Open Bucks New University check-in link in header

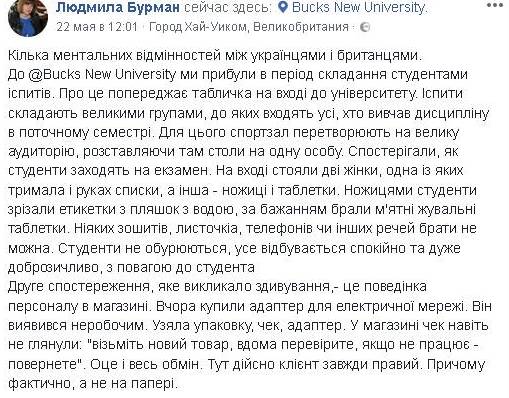(359, 8)
